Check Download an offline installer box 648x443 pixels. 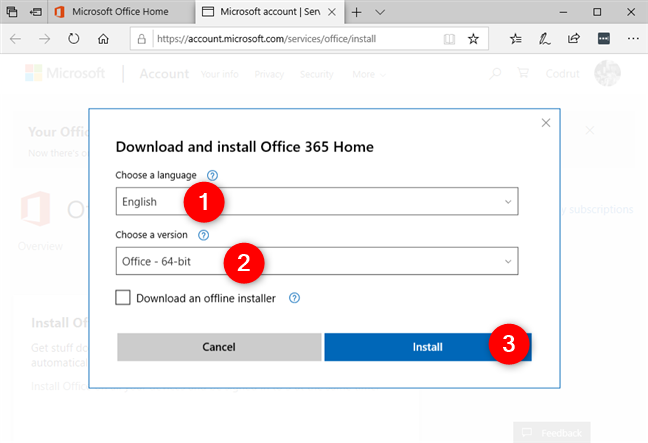click(x=123, y=298)
